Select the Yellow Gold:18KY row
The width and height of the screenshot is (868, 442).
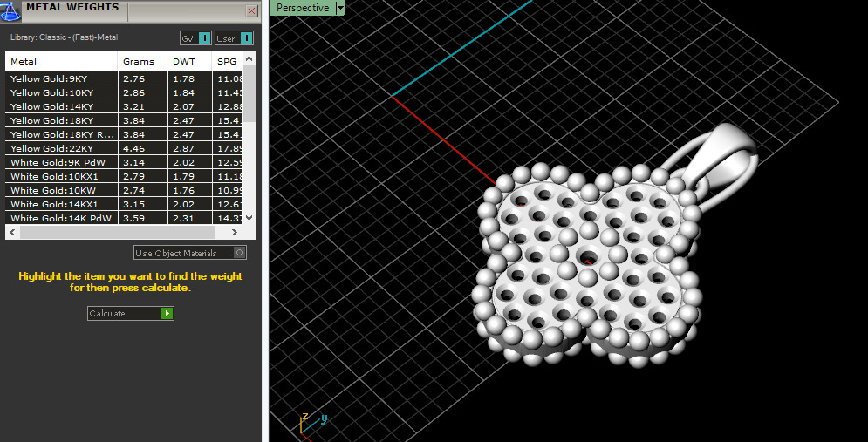click(x=124, y=120)
